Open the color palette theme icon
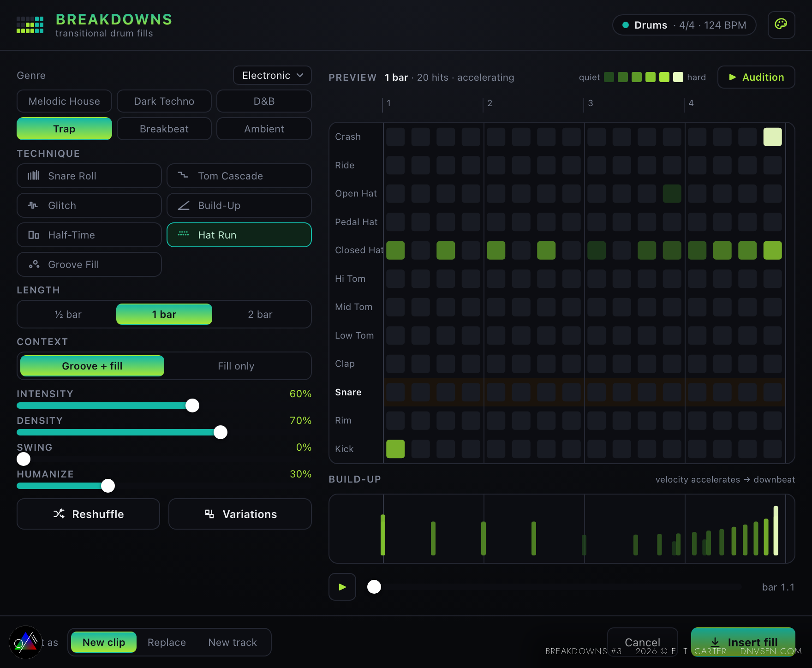 click(781, 24)
